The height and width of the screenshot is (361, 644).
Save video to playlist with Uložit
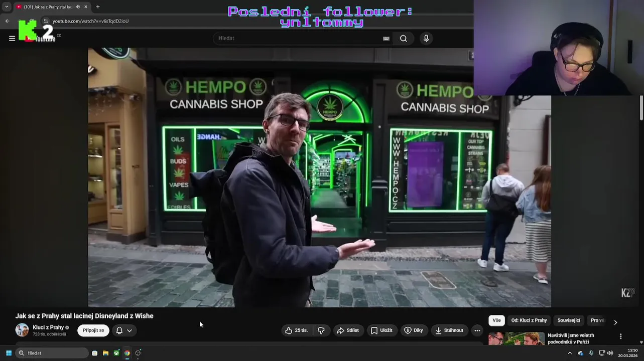coord(381,330)
